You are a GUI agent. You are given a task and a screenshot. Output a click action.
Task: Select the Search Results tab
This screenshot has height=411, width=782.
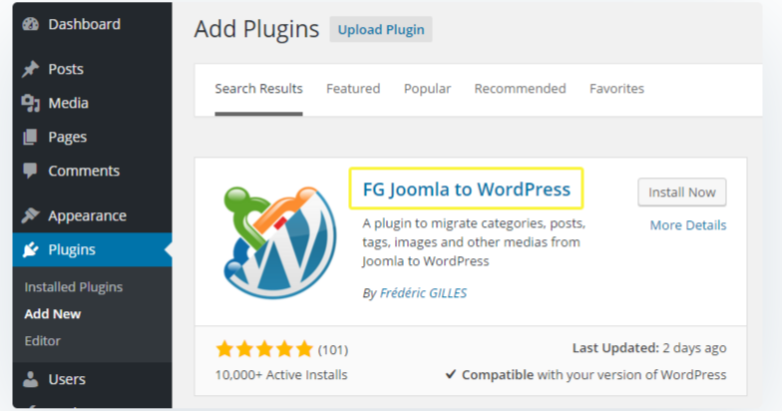click(258, 88)
